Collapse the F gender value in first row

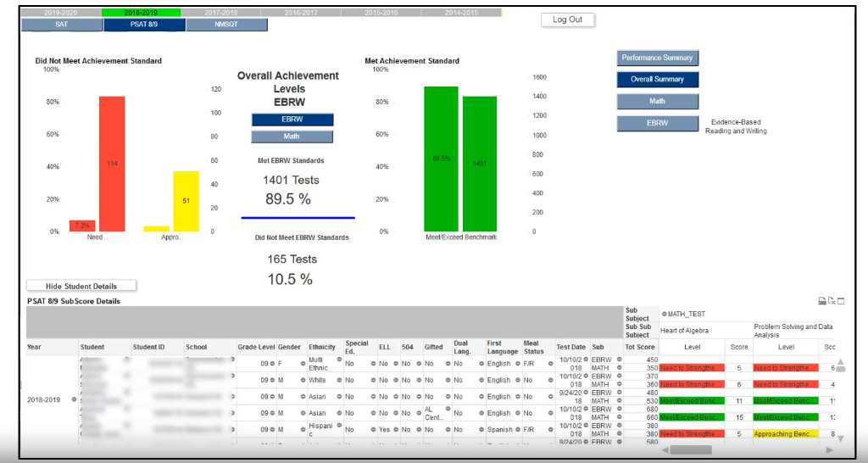coord(303,364)
